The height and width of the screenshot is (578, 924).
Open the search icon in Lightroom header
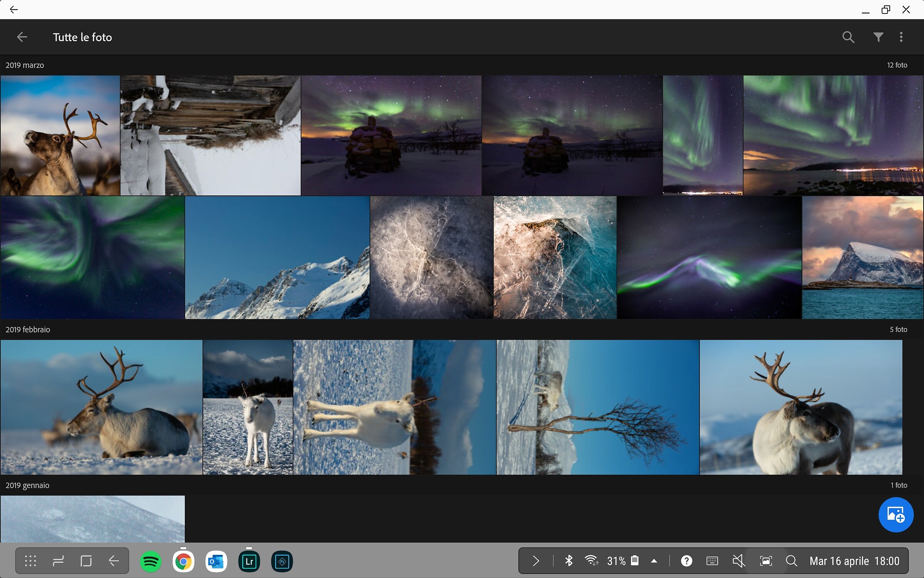[x=848, y=37]
